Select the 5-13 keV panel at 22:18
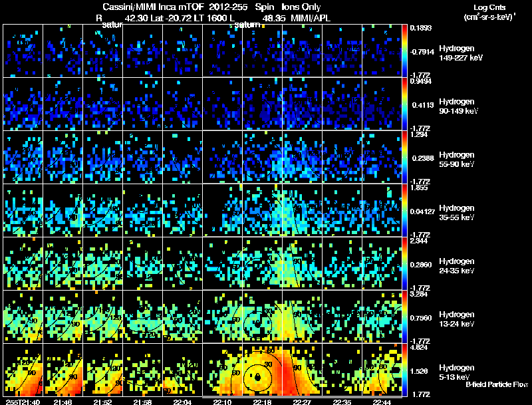 (x=262, y=370)
